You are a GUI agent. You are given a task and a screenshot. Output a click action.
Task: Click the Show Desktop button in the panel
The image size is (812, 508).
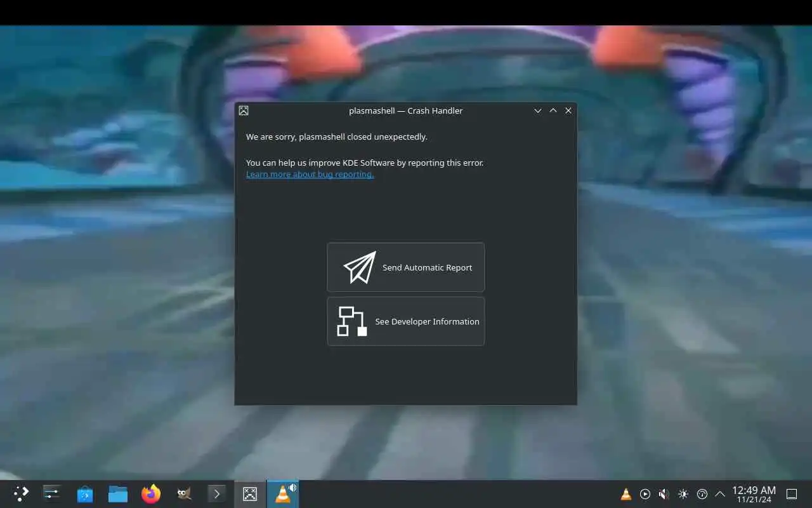792,494
